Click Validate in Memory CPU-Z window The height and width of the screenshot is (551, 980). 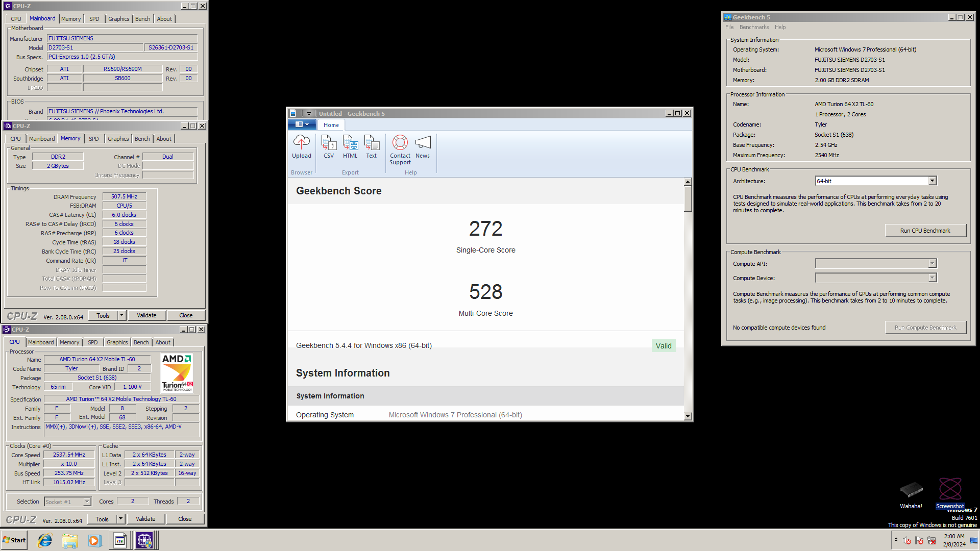coord(146,315)
